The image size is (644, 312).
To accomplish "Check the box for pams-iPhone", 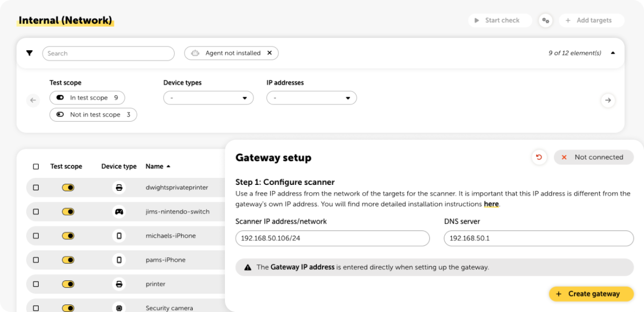I will (36, 260).
